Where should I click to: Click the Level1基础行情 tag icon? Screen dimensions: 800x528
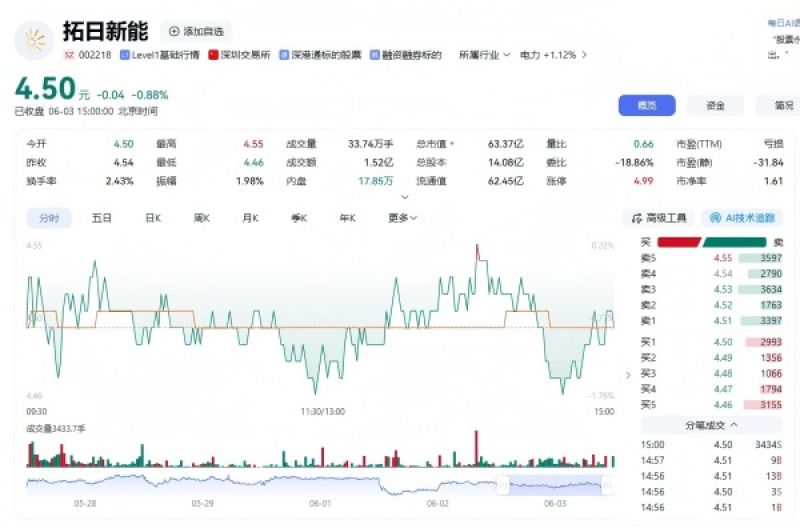pos(124,55)
